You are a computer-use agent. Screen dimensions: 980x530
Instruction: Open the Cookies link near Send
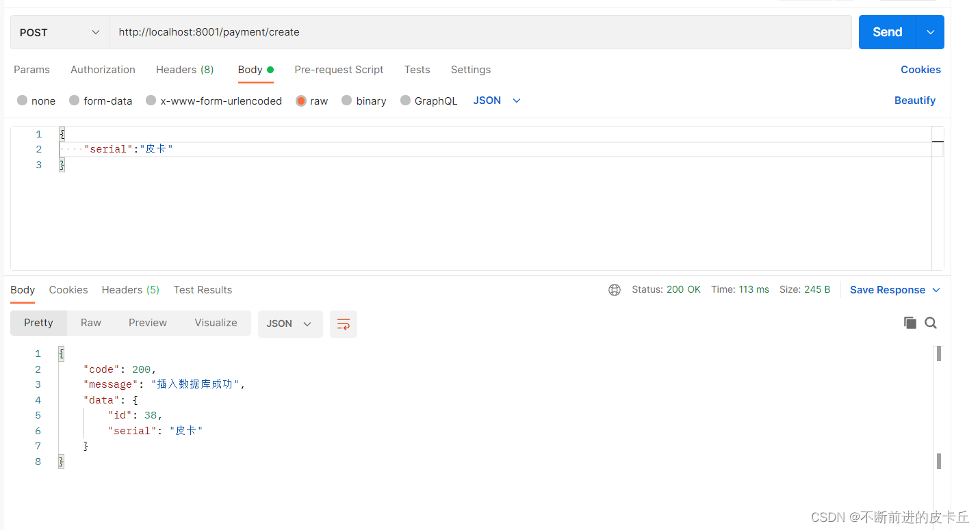(x=920, y=70)
